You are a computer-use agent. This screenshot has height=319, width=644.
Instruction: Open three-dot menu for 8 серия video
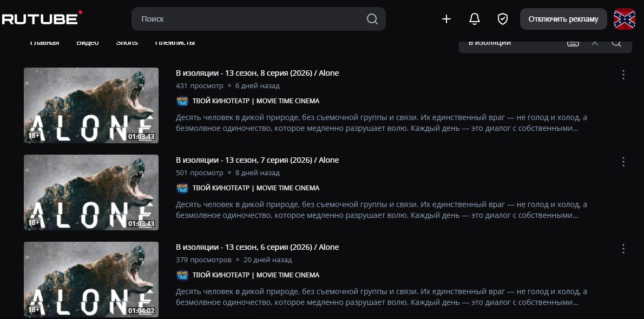point(623,74)
